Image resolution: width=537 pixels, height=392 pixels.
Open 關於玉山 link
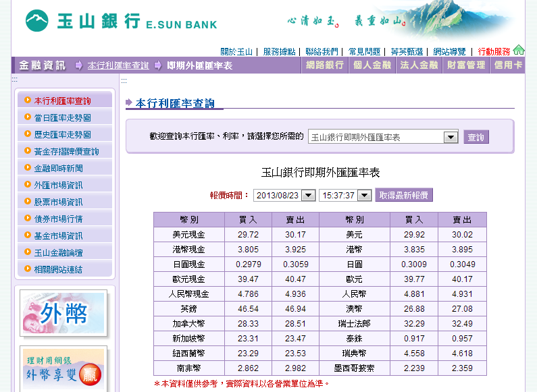pyautogui.click(x=236, y=52)
